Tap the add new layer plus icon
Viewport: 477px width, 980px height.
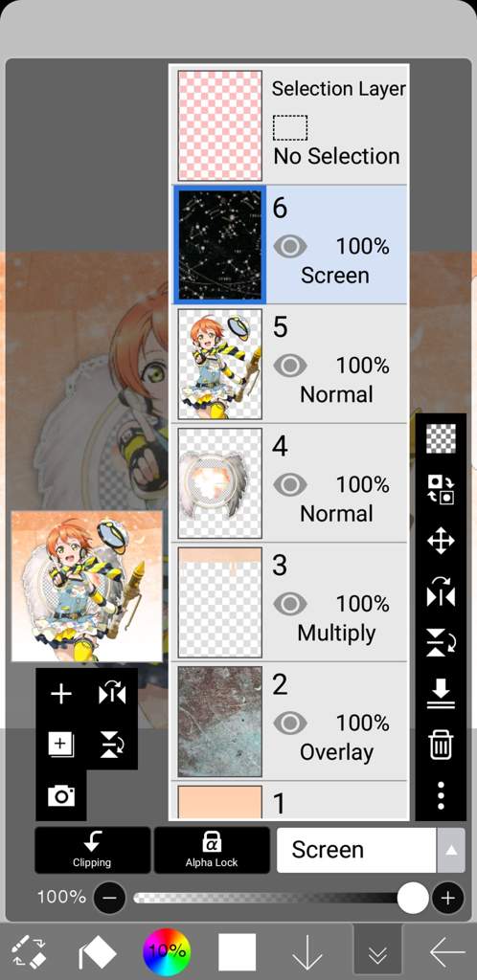pos(60,695)
